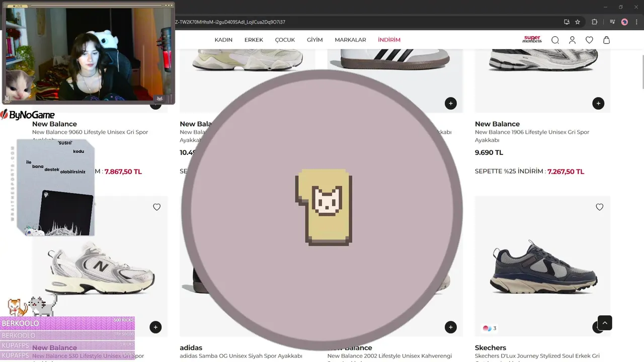This screenshot has width=644, height=362.
Task: Open the MARKALAR menu
Action: click(350, 40)
